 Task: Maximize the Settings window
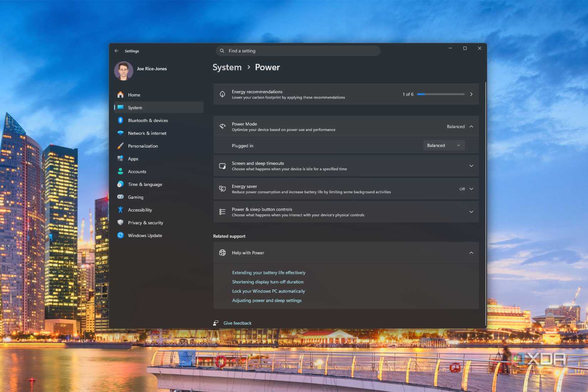click(465, 48)
